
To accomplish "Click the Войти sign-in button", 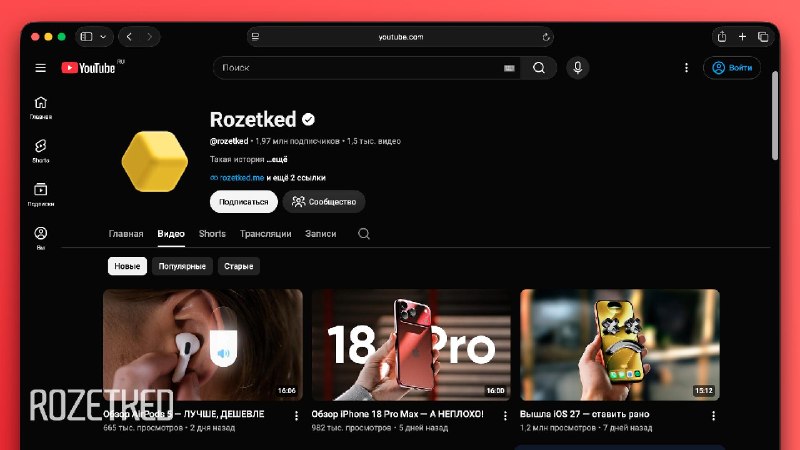I will click(x=732, y=68).
